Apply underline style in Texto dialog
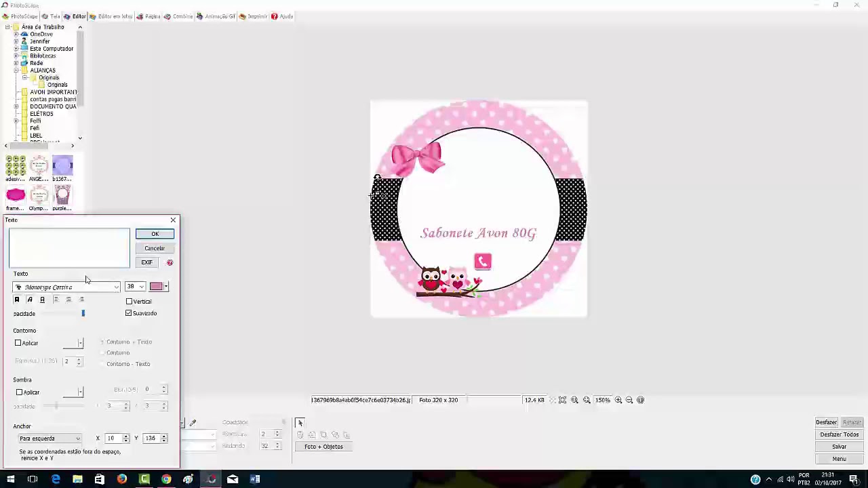 [x=42, y=300]
